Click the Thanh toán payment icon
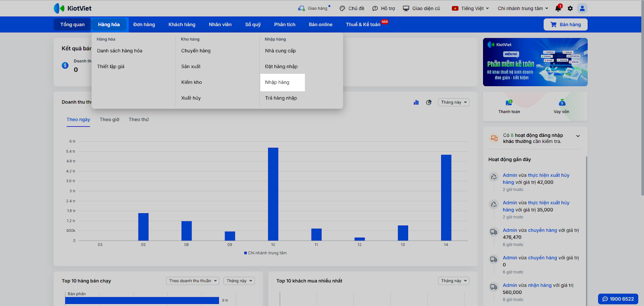The height and width of the screenshot is (306, 644). tap(509, 103)
